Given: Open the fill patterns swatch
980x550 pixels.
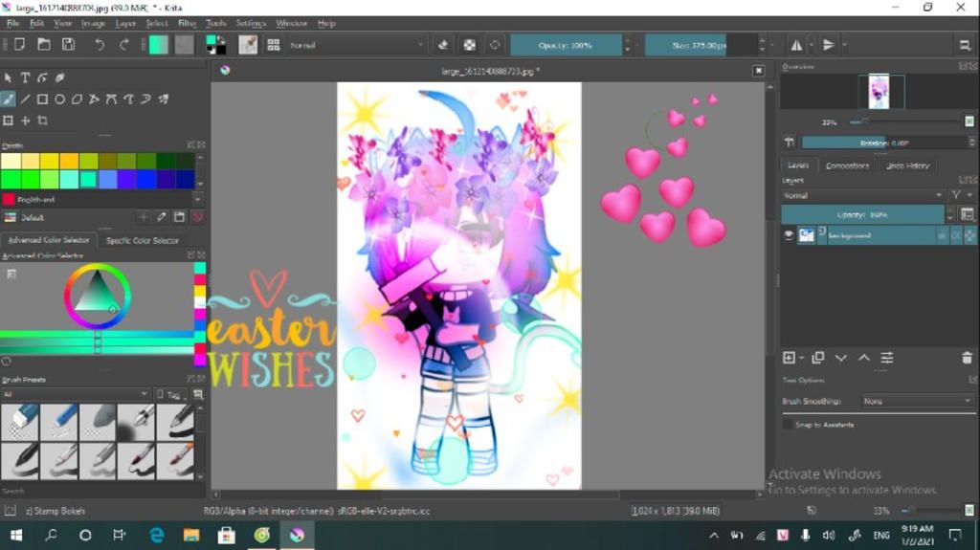Looking at the screenshot, I should click(x=184, y=45).
